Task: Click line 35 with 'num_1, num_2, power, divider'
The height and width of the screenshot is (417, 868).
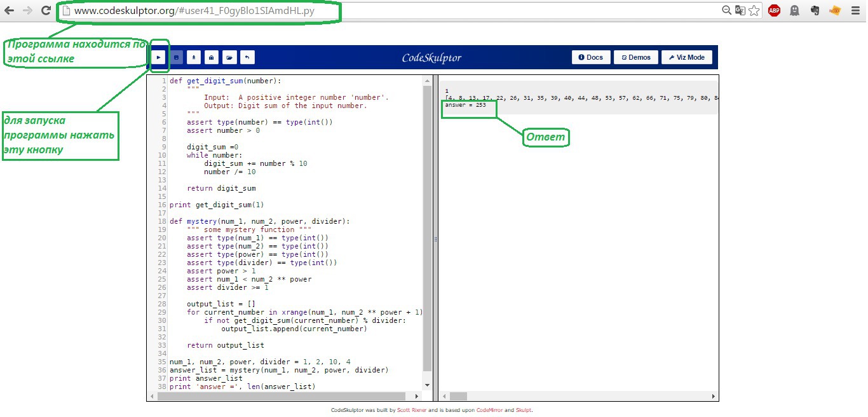Action: (x=259, y=362)
